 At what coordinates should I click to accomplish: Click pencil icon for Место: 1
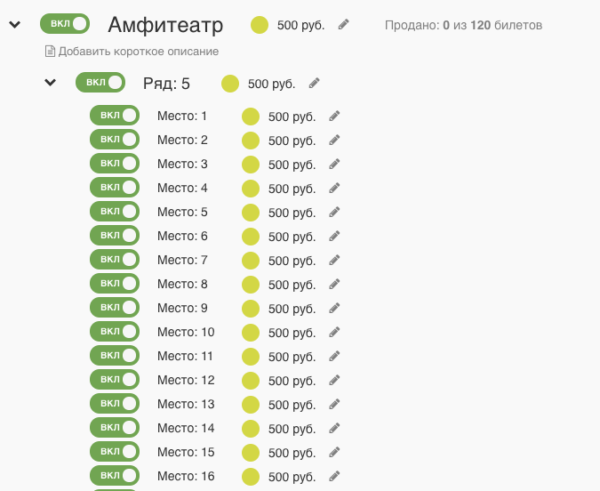(334, 116)
